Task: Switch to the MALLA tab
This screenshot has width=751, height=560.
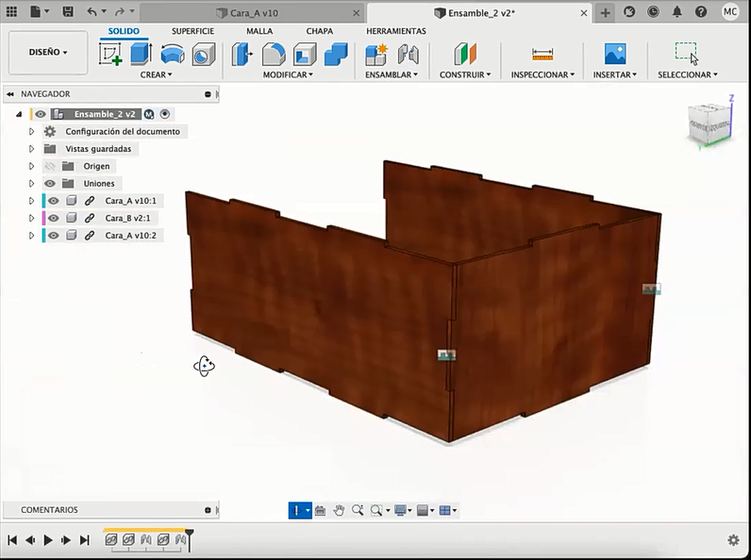Action: click(x=259, y=31)
